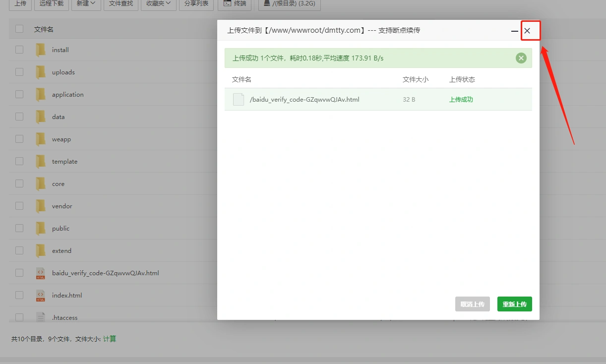Viewport: 606px width, 364px height.
Task: Click the baidu_verify_code HTML file icon in list
Action: tap(41, 273)
